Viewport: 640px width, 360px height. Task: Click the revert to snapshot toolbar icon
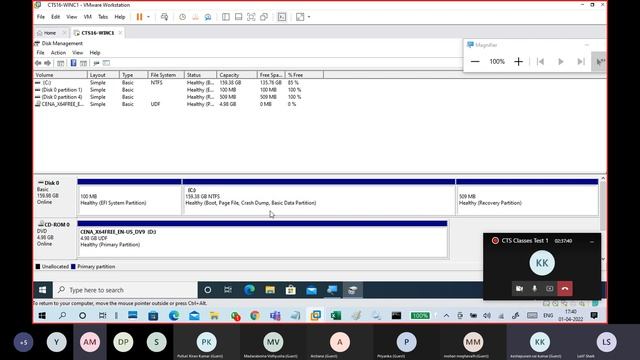[x=195, y=17]
